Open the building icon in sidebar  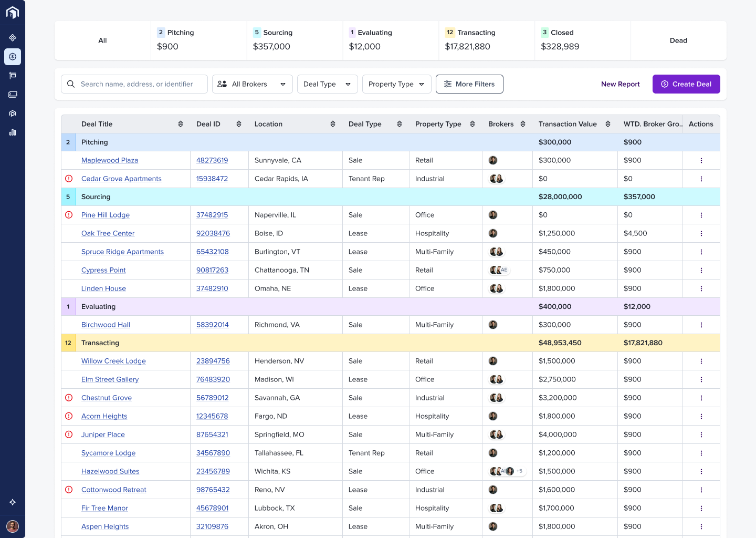tap(13, 113)
